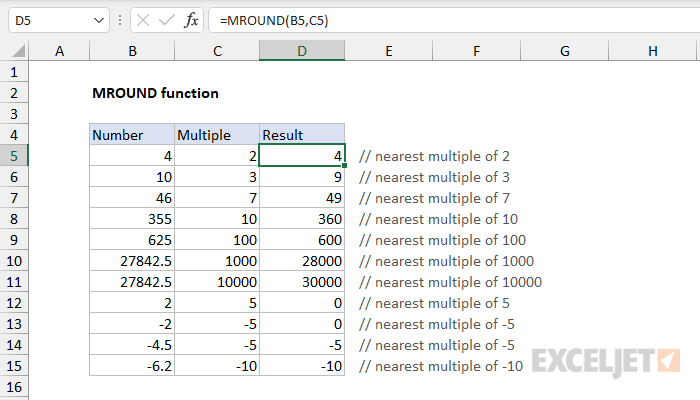Open the Name Box dropdown arrow
Viewport: 700px width, 400px height.
click(x=99, y=21)
